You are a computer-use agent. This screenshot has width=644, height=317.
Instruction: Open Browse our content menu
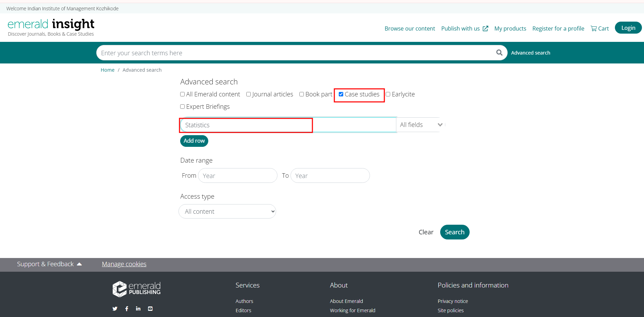(x=409, y=28)
